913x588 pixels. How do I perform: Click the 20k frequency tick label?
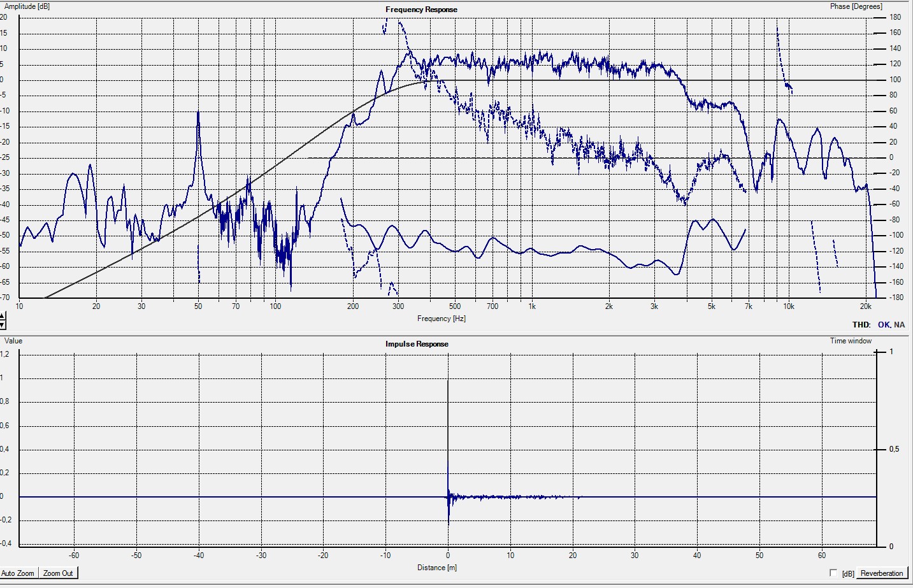tap(865, 306)
